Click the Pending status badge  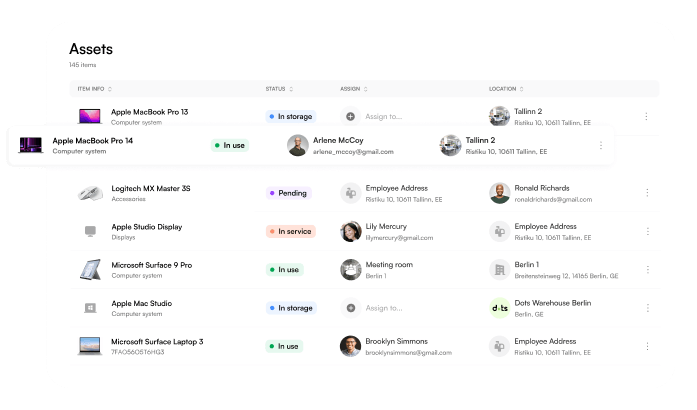click(288, 193)
